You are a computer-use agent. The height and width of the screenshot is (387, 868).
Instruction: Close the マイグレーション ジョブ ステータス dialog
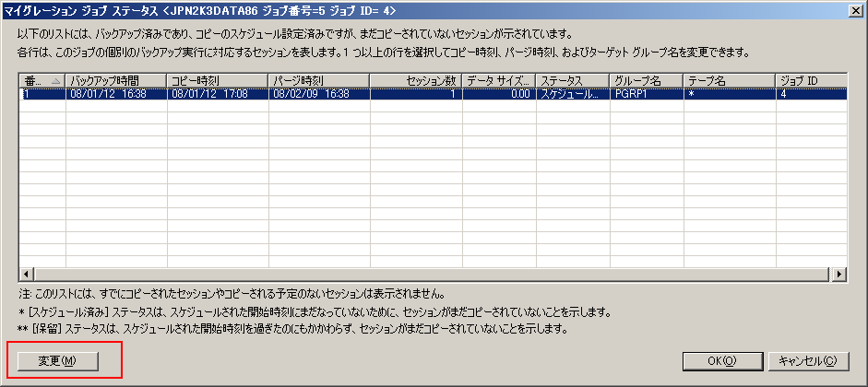pyautogui.click(x=855, y=10)
